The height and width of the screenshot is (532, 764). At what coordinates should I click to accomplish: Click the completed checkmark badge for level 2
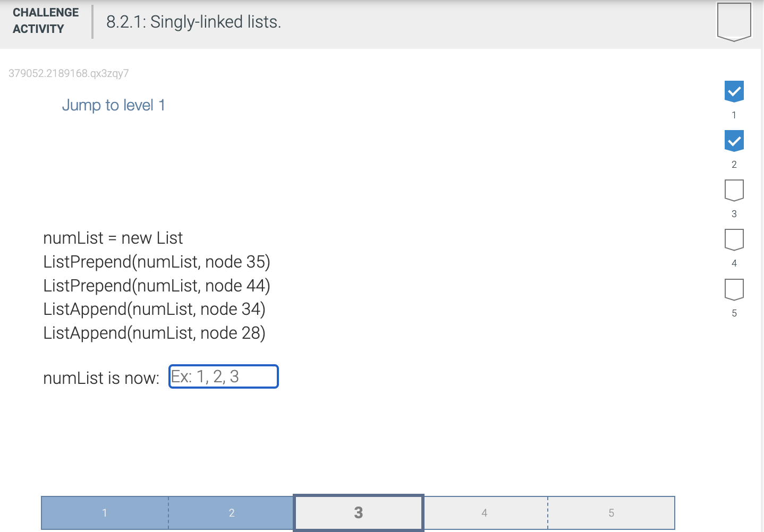(735, 140)
